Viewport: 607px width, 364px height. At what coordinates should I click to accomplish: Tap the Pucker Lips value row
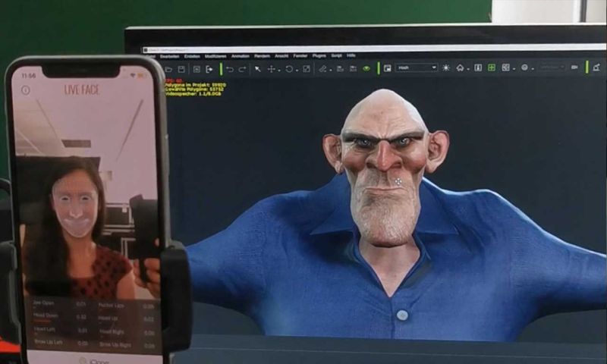click(x=126, y=306)
